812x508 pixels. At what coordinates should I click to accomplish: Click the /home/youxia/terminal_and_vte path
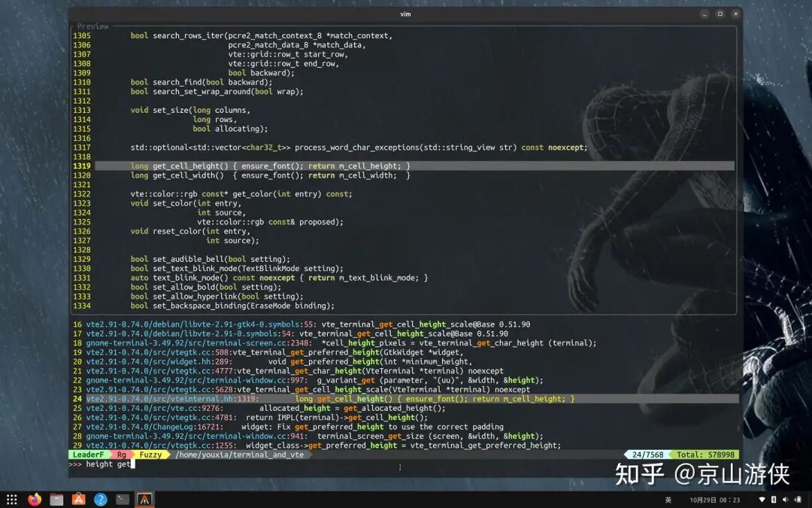(239, 455)
